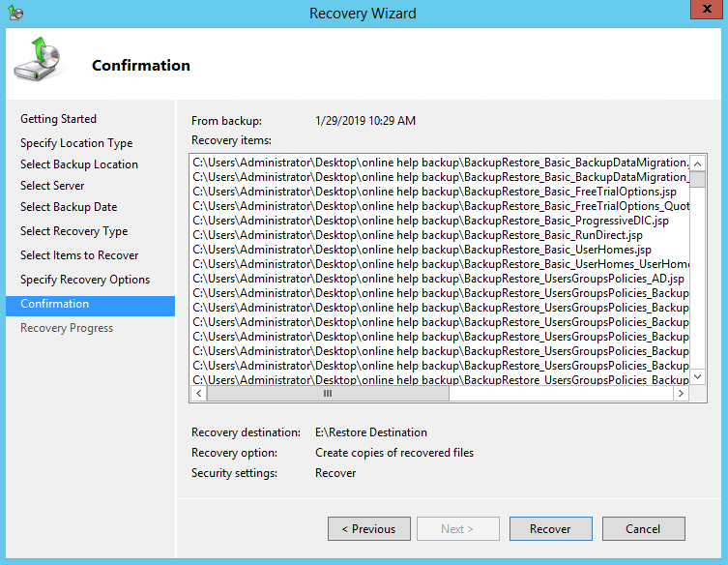Click the vertical scrollbar thumb
Viewport: 728px width, 565px height.
pyautogui.click(x=697, y=179)
